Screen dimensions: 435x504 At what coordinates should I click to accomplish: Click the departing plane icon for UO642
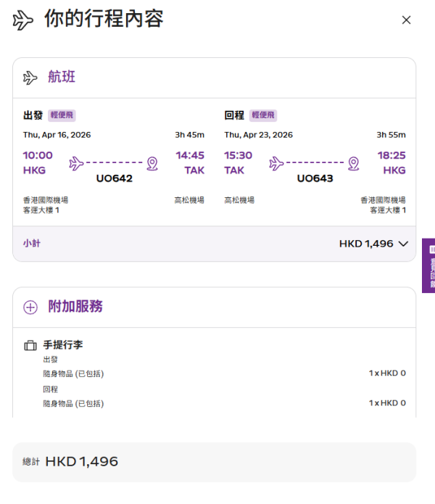76,163
